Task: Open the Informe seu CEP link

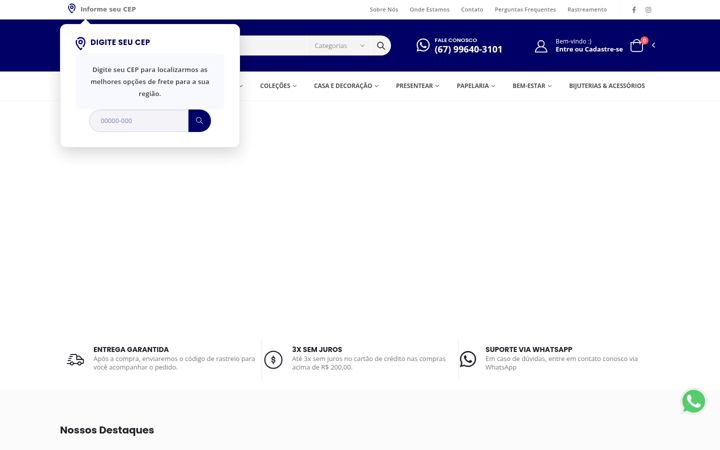Action: click(x=108, y=9)
